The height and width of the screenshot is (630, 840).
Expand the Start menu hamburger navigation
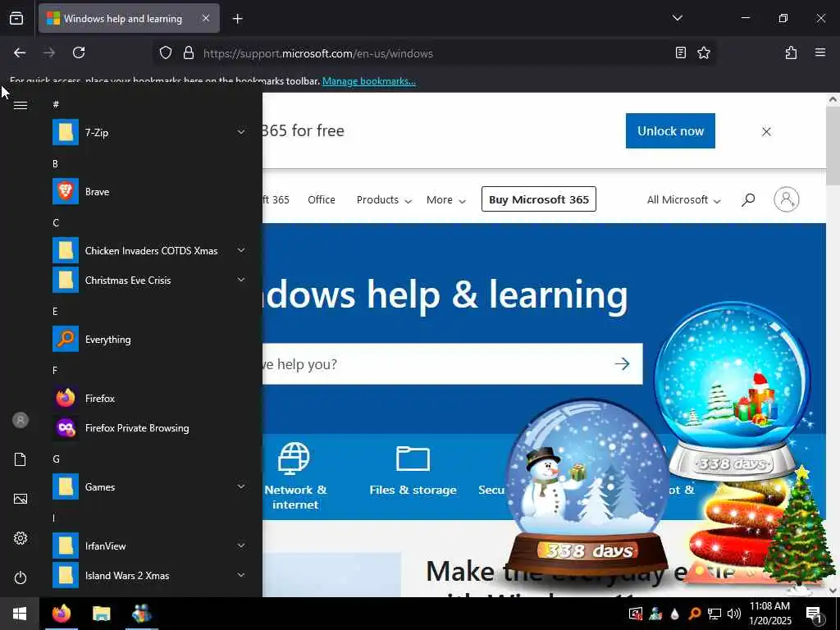(21, 105)
